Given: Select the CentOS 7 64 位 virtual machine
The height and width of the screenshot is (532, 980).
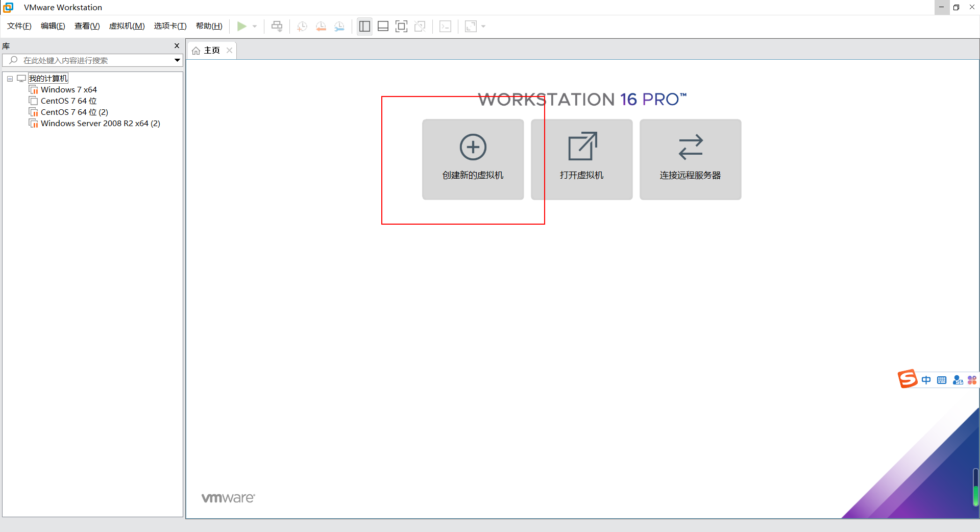Looking at the screenshot, I should [68, 101].
